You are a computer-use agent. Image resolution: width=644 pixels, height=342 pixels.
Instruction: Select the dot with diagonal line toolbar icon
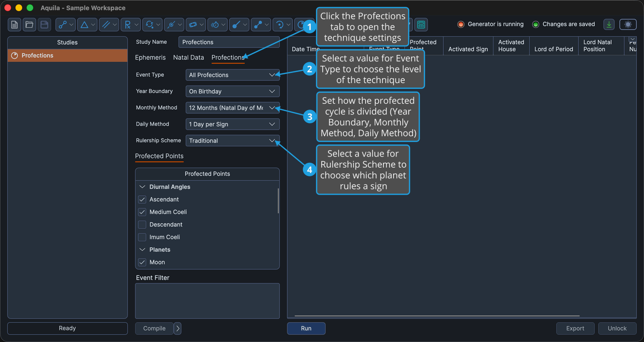pyautogui.click(x=239, y=25)
